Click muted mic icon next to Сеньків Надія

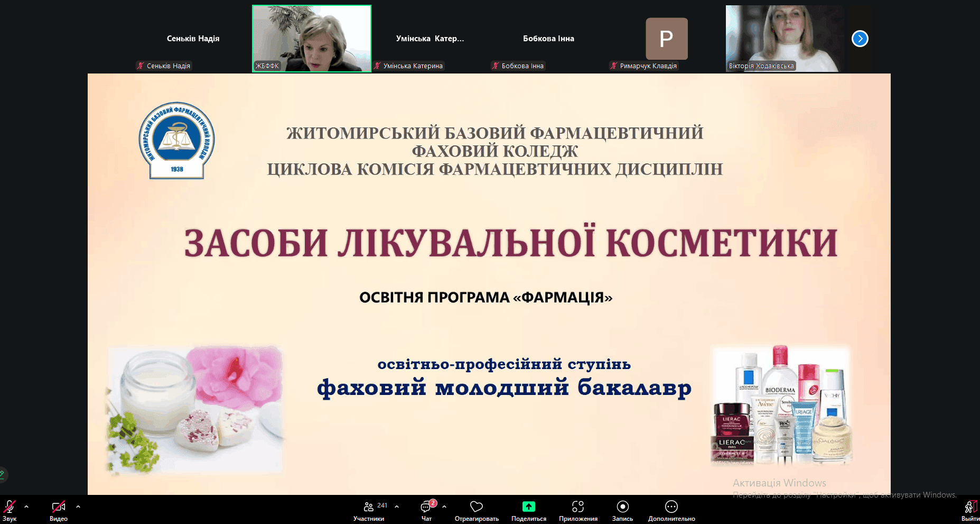[141, 66]
